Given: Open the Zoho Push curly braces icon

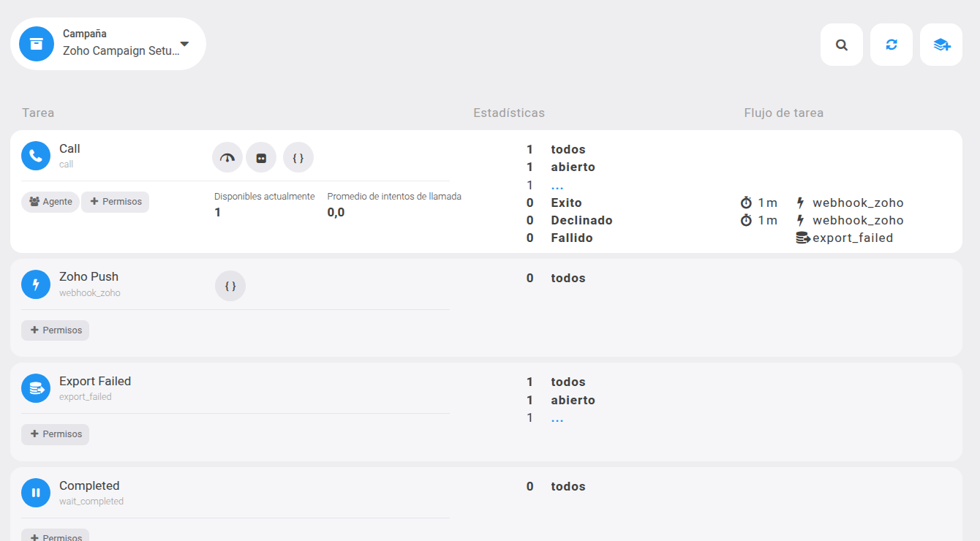Looking at the screenshot, I should tap(230, 286).
